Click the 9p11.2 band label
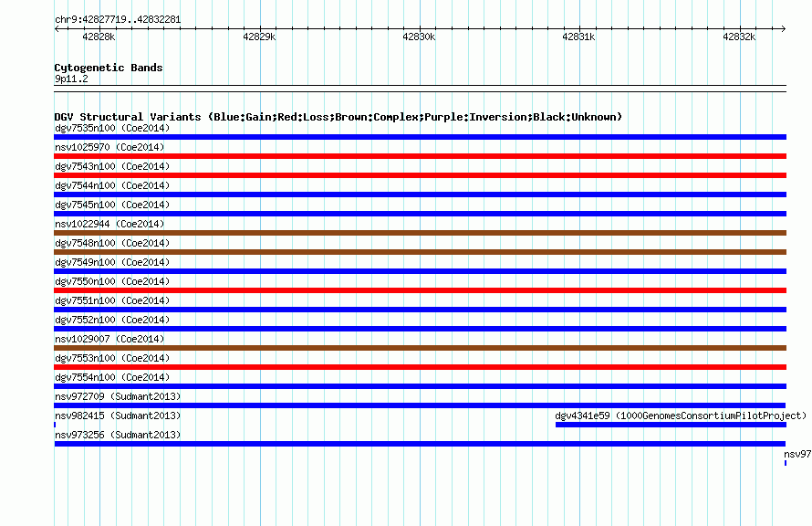Image resolution: width=812 pixels, height=526 pixels. (x=71, y=79)
